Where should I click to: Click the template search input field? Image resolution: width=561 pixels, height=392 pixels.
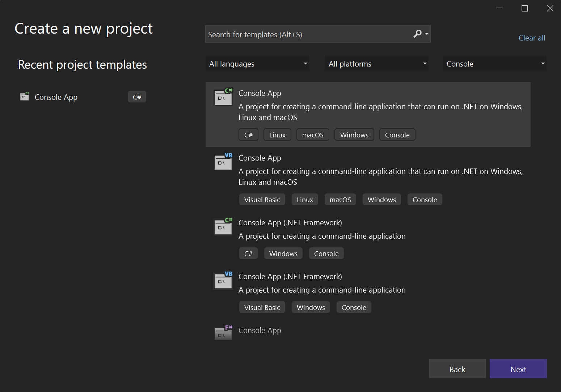(x=311, y=34)
